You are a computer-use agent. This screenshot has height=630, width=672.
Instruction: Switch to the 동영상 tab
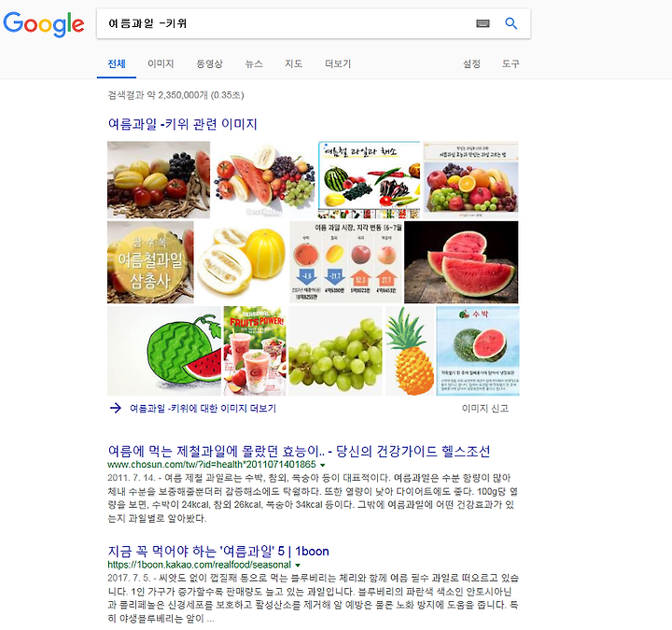click(x=210, y=63)
